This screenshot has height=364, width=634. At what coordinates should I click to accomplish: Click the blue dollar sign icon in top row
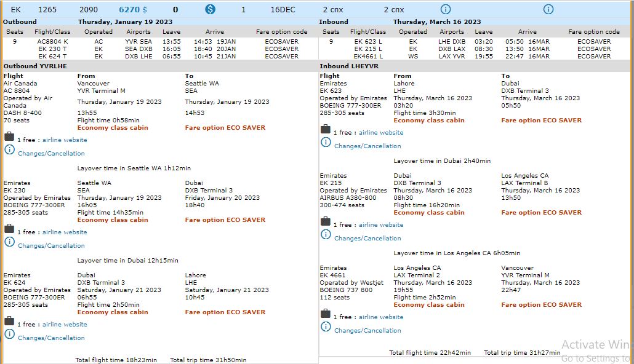(211, 9)
